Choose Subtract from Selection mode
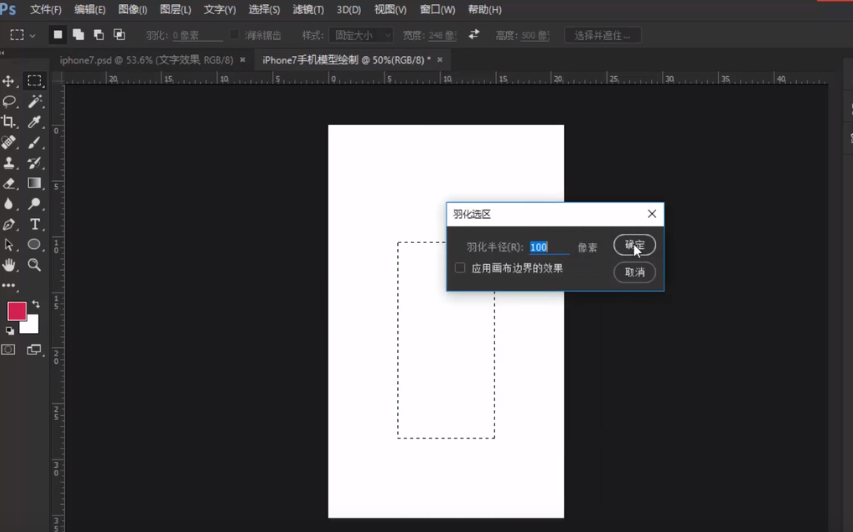This screenshot has height=532, width=853. [x=99, y=35]
